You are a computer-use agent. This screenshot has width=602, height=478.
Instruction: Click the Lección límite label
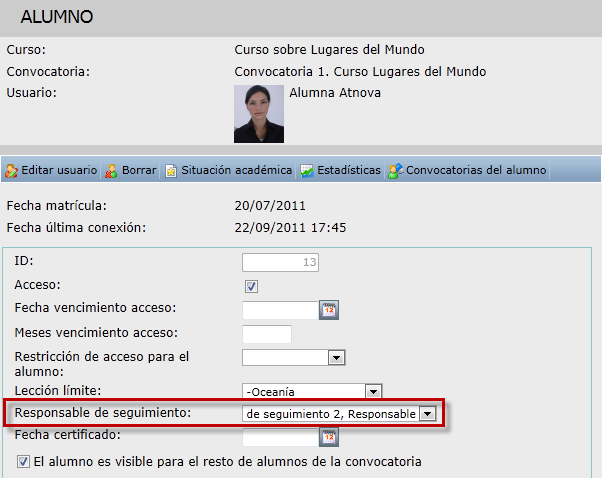point(58,390)
